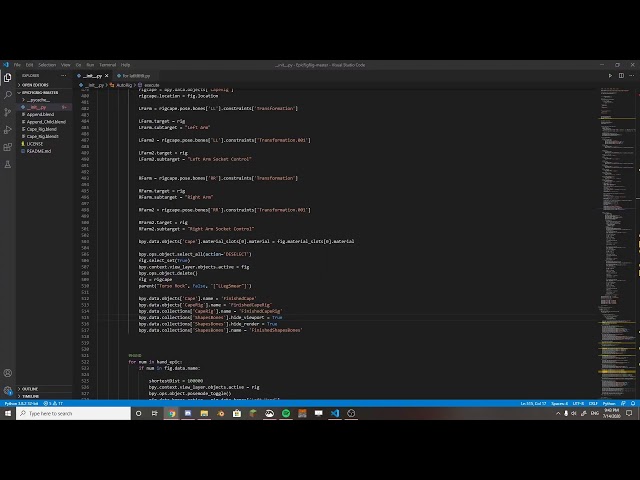Open the Accounts icon in activity bar
This screenshot has width=640, height=480.
click(x=7, y=373)
